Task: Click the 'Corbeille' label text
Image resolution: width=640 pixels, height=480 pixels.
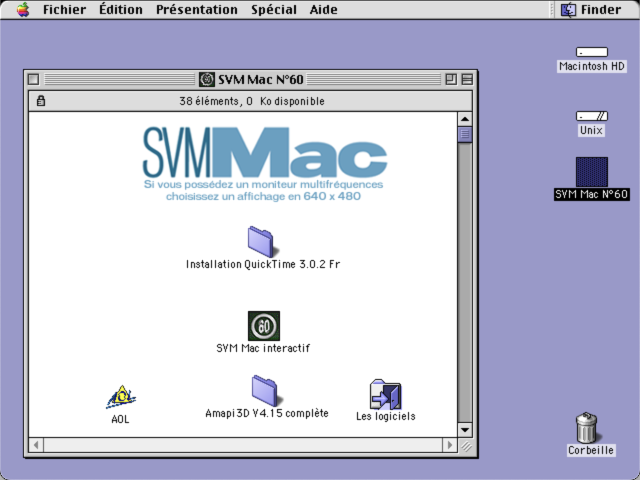Action: point(591,450)
